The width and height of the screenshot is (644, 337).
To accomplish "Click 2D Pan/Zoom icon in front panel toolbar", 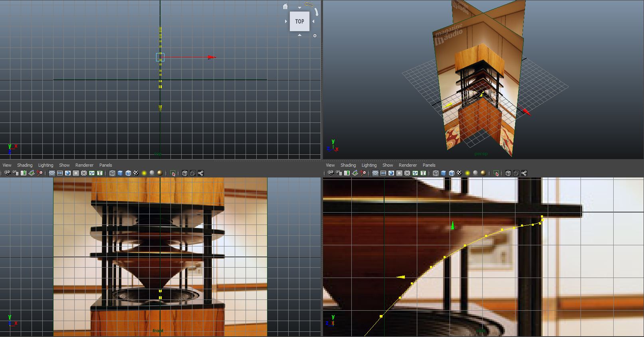I will 40,173.
